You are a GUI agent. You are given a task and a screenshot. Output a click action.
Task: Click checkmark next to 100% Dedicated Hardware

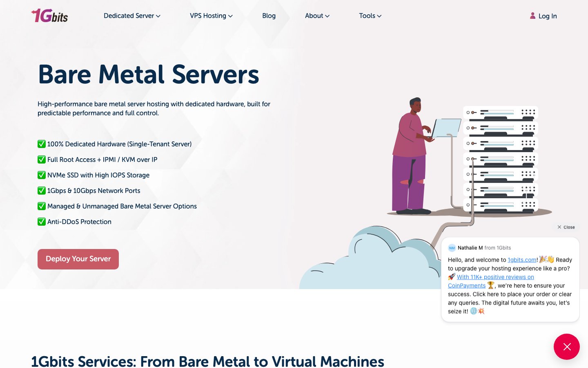(42, 144)
